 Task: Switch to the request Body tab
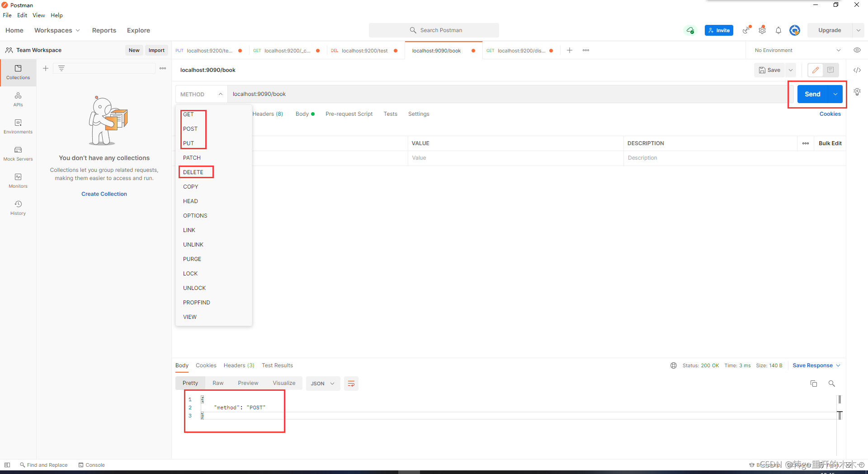click(x=305, y=114)
